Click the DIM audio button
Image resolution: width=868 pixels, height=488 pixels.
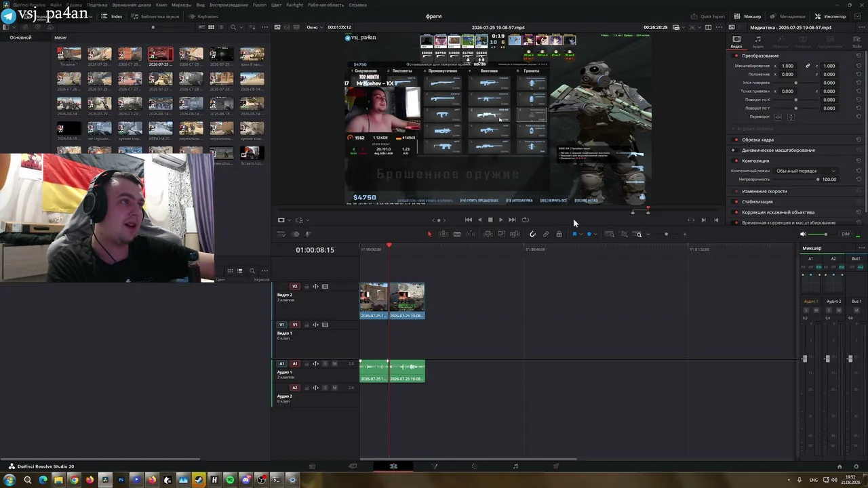pyautogui.click(x=845, y=235)
